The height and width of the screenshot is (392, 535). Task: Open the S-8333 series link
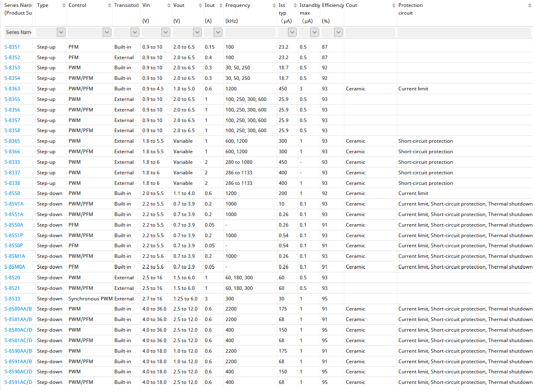pos(12,162)
